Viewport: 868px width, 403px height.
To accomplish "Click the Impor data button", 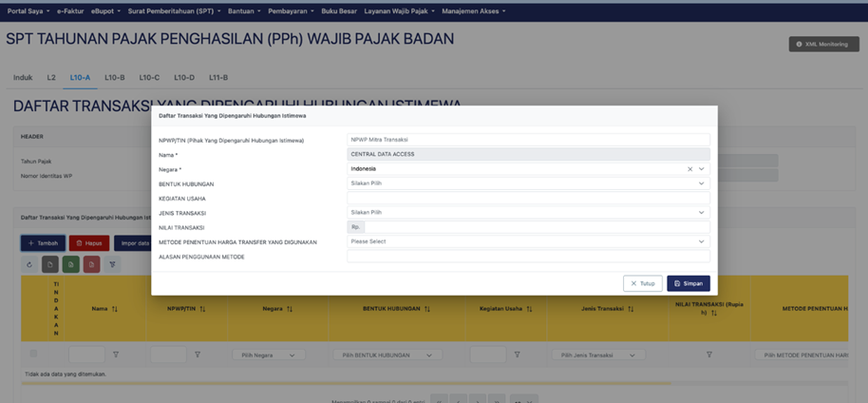I will 133,243.
